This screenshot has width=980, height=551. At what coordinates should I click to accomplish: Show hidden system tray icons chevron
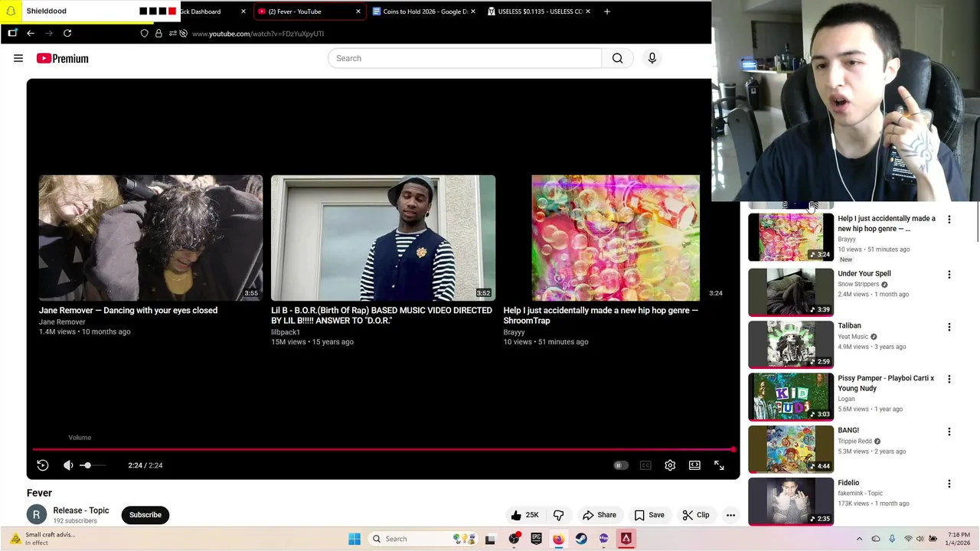tap(859, 539)
